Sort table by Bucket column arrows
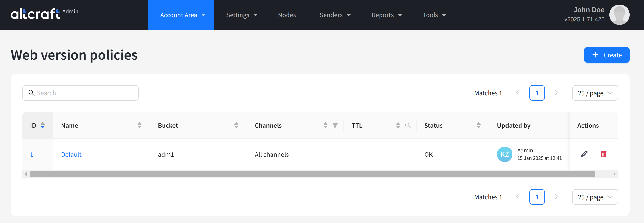 pyautogui.click(x=236, y=125)
